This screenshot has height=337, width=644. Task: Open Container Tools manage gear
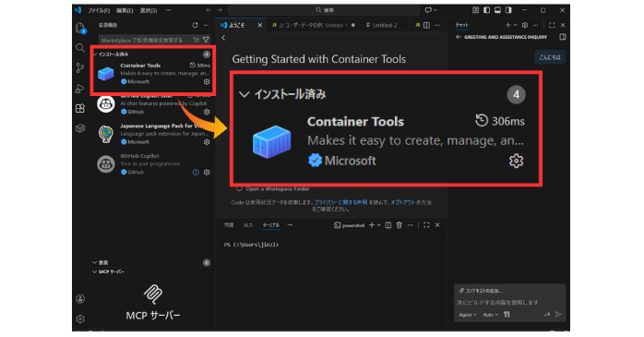tap(207, 82)
